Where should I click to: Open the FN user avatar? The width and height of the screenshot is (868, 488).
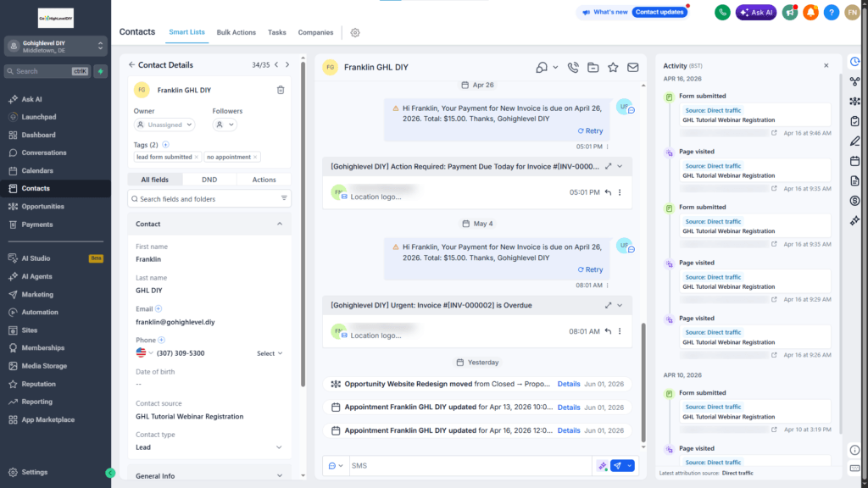point(852,12)
